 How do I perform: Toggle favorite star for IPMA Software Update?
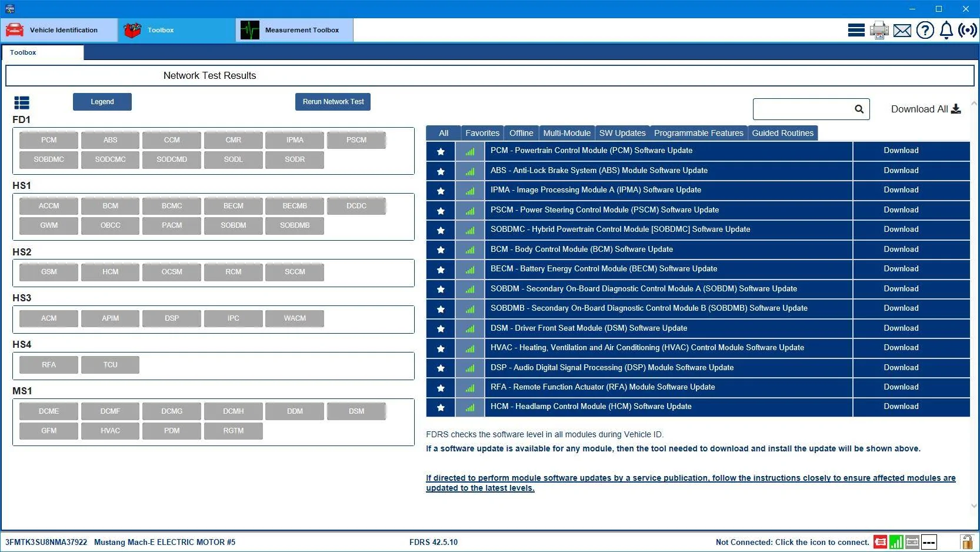[441, 191]
